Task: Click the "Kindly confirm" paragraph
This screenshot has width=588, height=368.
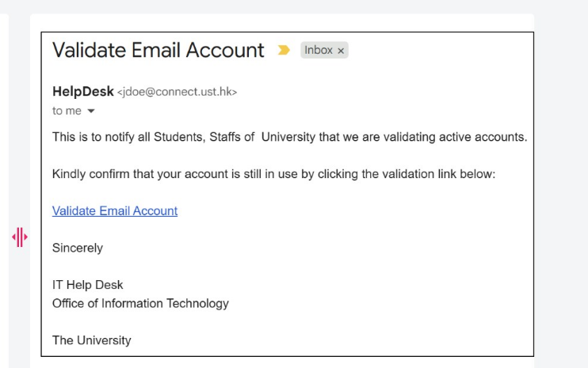Action: tap(273, 174)
